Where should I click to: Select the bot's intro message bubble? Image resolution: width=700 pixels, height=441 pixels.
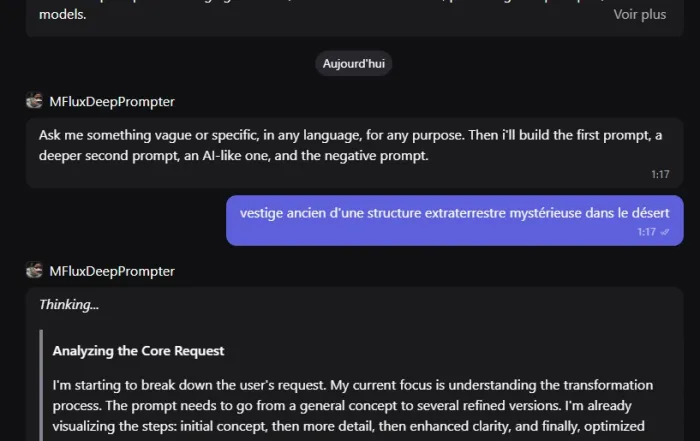(x=354, y=153)
